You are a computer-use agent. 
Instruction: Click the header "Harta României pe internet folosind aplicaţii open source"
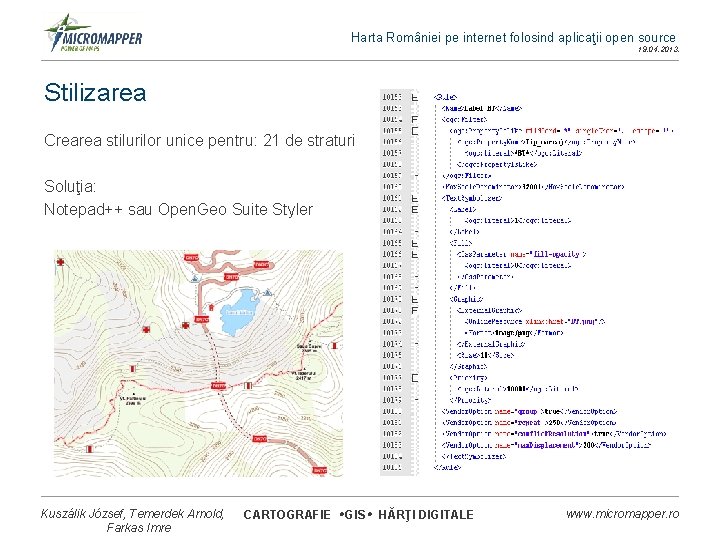[513, 38]
